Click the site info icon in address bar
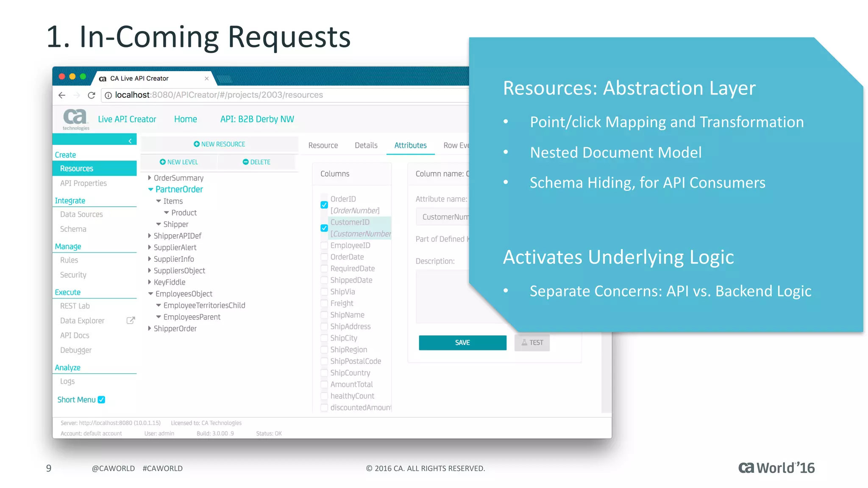Screen dimensions: 868x488 click(x=108, y=95)
